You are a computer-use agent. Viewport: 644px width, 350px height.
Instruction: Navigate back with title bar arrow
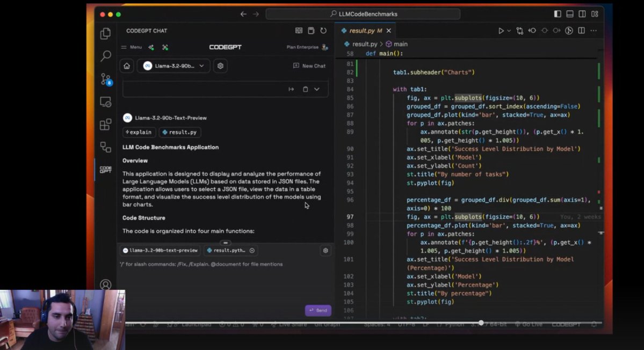click(x=243, y=14)
